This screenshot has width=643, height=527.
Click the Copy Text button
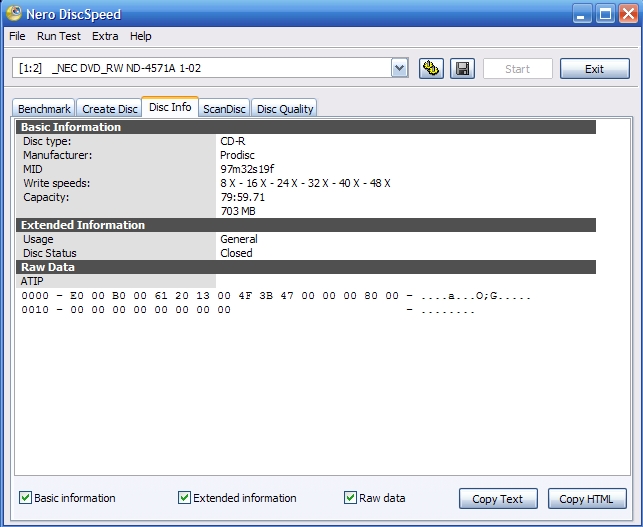(498, 499)
